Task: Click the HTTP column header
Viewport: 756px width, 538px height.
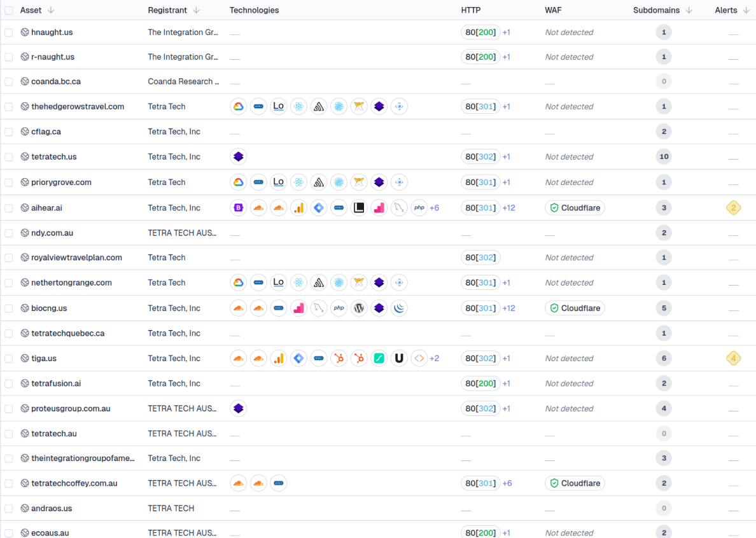Action: (x=470, y=10)
